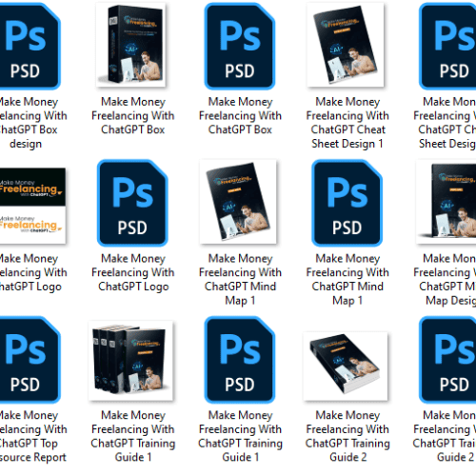476x476 pixels.
Task: Click the 'Top Resource Report' file name
Action: (x=32, y=436)
